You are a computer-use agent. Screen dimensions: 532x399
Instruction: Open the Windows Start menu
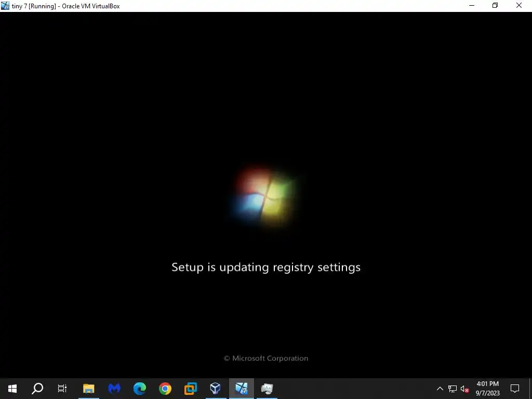[12, 389]
